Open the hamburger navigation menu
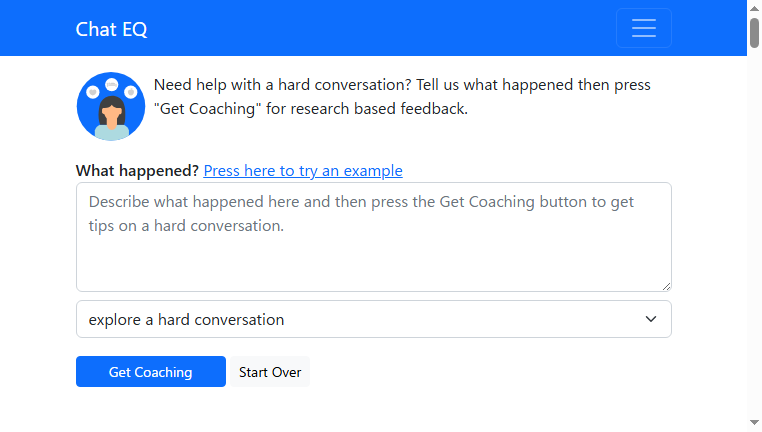This screenshot has height=432, width=762. [x=643, y=28]
